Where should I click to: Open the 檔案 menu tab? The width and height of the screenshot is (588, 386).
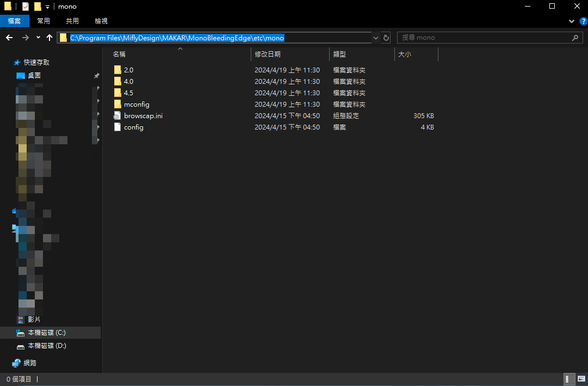point(14,21)
